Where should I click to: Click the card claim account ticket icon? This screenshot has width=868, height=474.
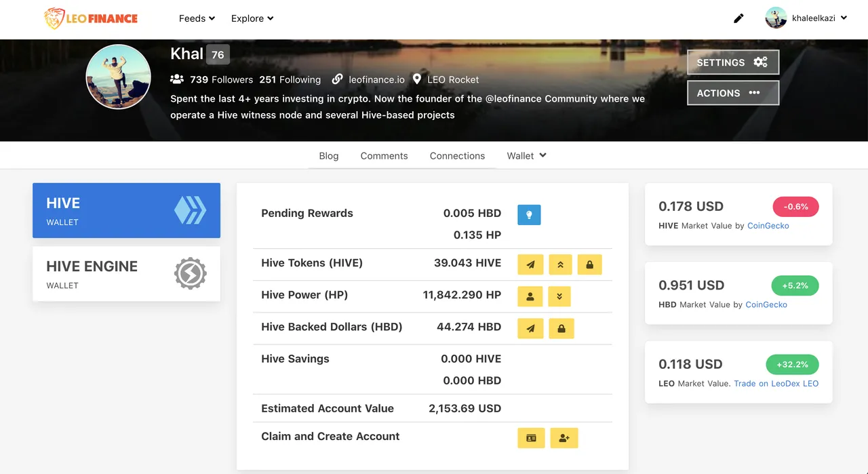point(531,438)
